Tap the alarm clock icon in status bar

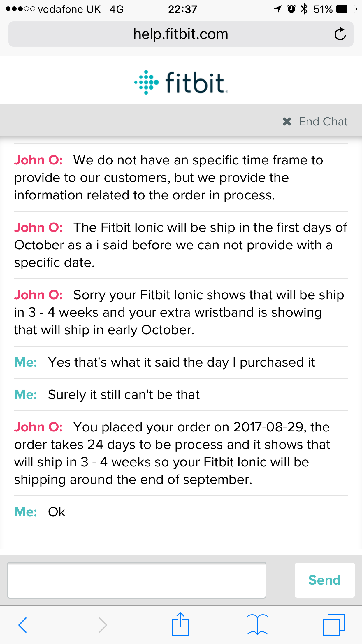291,9
